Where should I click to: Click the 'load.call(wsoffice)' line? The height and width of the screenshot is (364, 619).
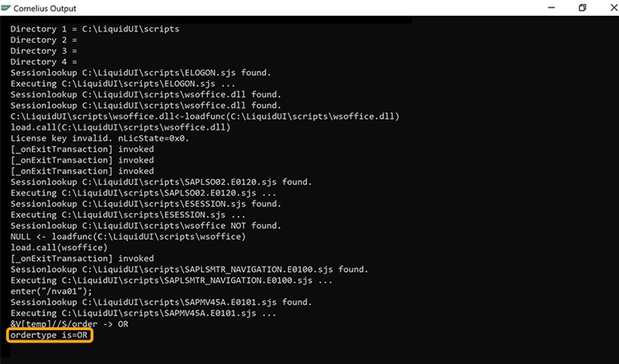pos(59,248)
